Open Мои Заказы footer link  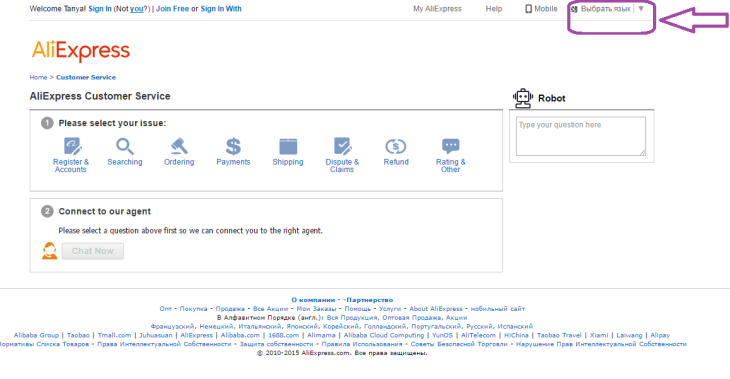click(x=316, y=309)
